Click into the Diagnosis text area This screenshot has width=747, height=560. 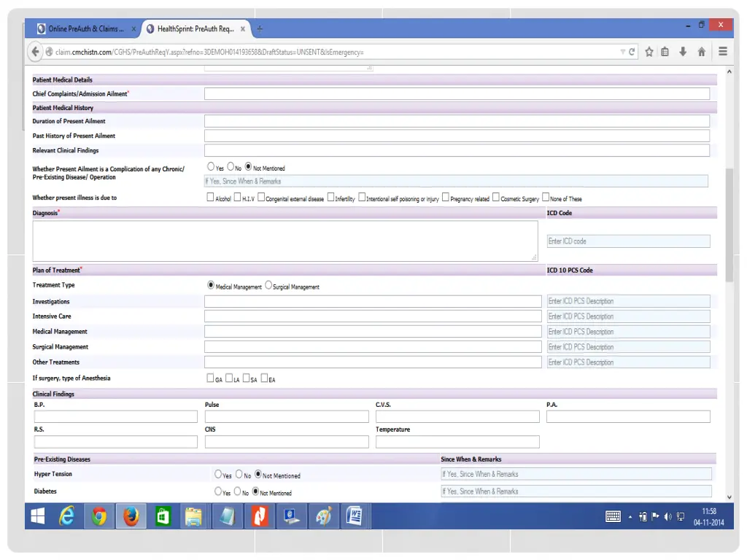coord(285,241)
